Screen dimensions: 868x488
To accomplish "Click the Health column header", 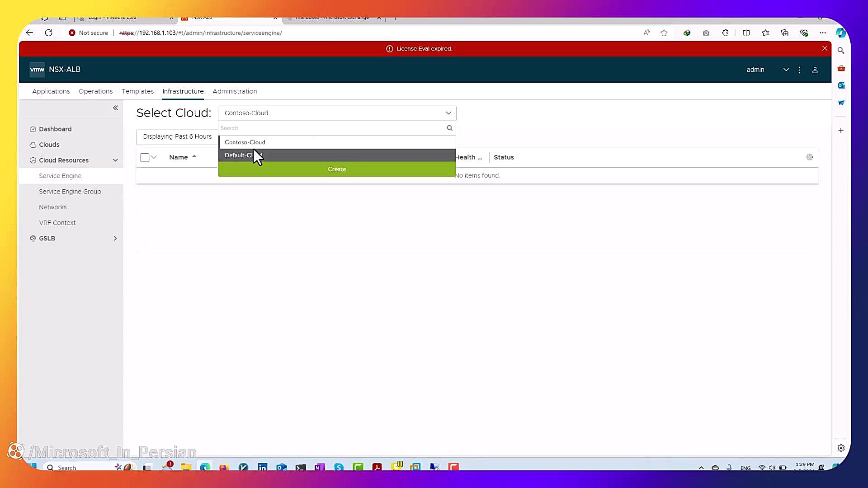I will 468,157.
